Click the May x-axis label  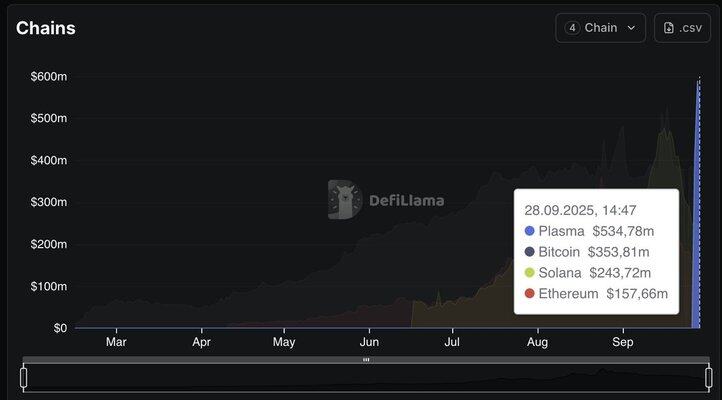pyautogui.click(x=284, y=342)
